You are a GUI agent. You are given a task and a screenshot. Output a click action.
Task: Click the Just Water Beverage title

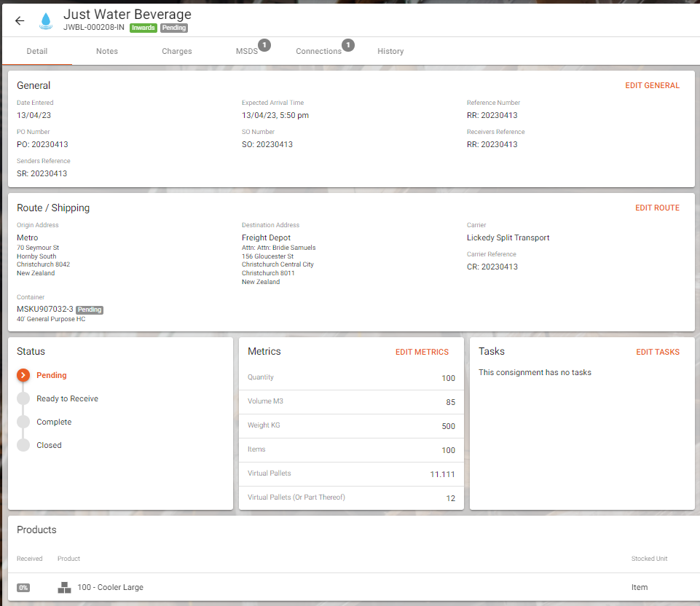pos(127,15)
